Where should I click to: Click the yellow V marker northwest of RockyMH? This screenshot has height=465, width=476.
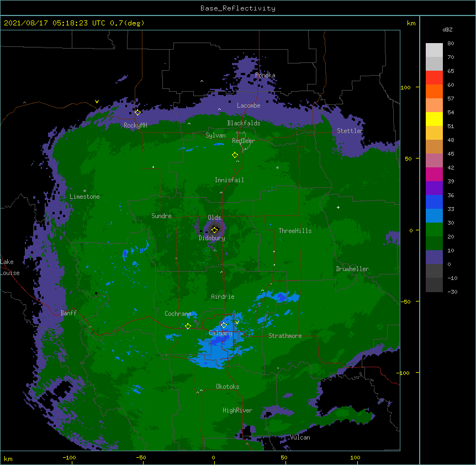coord(97,102)
